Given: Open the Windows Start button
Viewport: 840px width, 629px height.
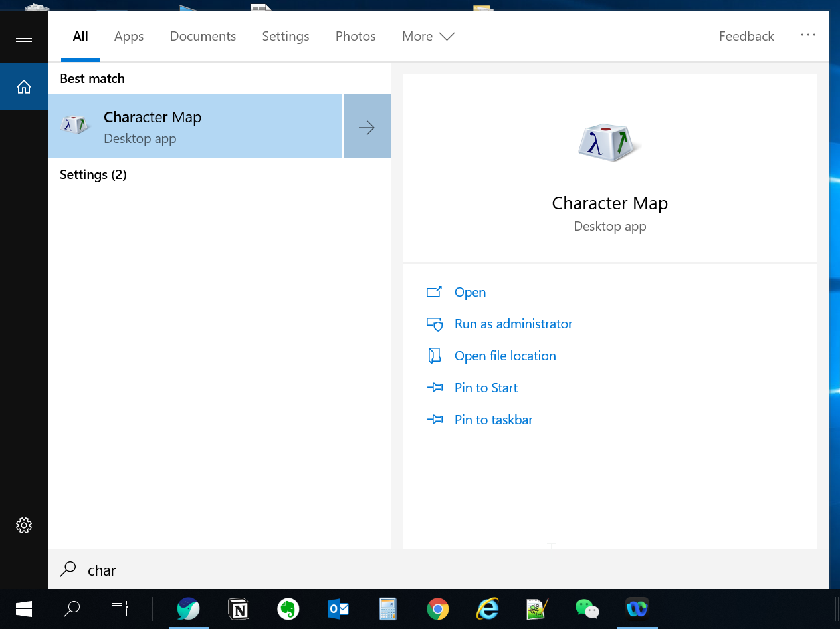Looking at the screenshot, I should 24,609.
